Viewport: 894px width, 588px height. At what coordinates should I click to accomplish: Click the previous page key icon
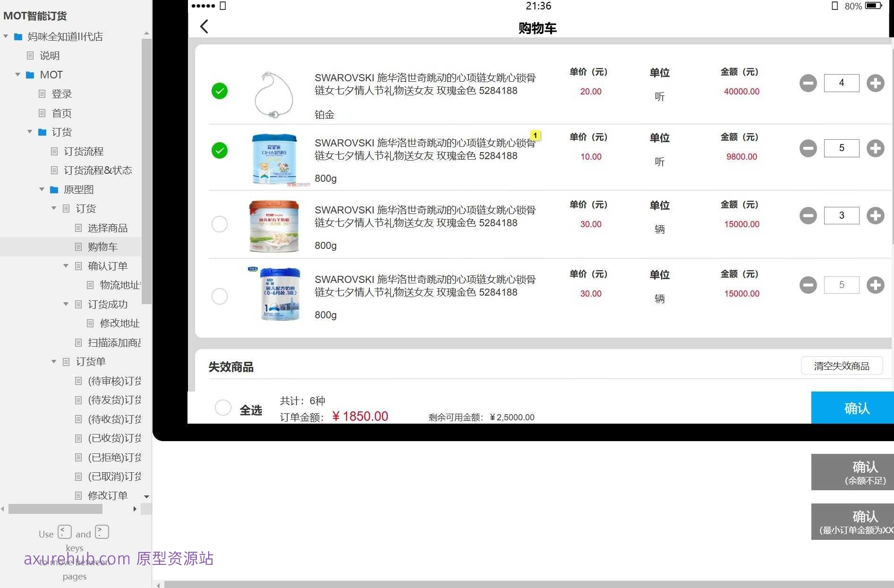coord(65,532)
